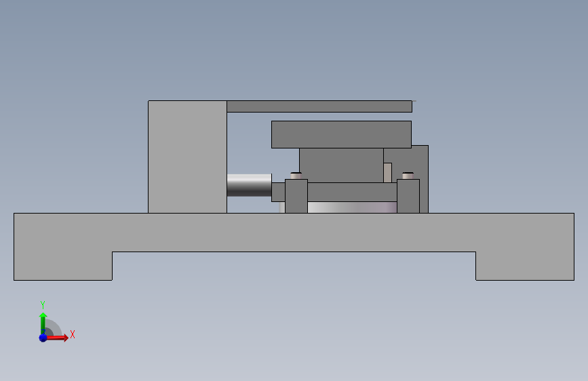This screenshot has height=381, width=588.
Task: Select the left small bracket block
Action: tap(296, 196)
